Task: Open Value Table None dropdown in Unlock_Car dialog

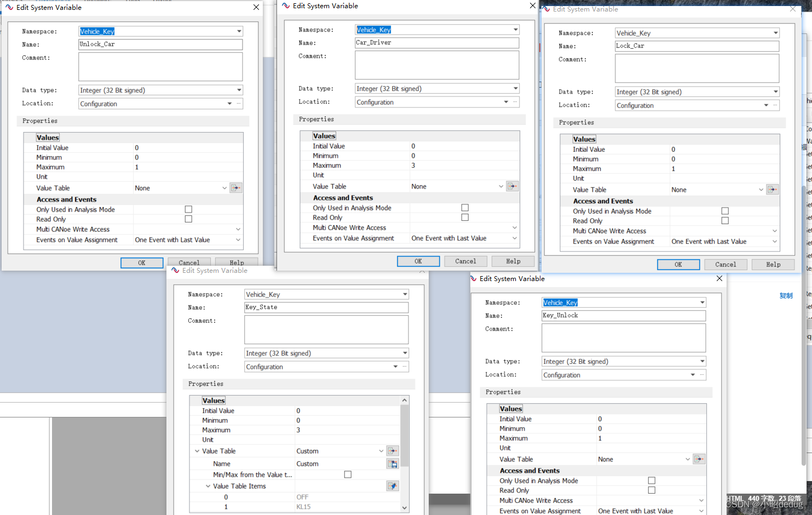Action: click(x=224, y=188)
